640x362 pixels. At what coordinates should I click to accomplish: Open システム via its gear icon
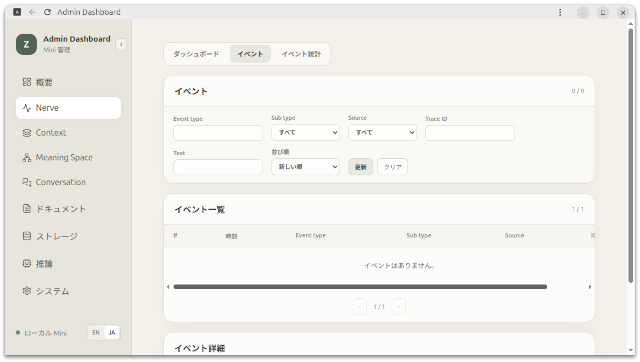click(27, 291)
